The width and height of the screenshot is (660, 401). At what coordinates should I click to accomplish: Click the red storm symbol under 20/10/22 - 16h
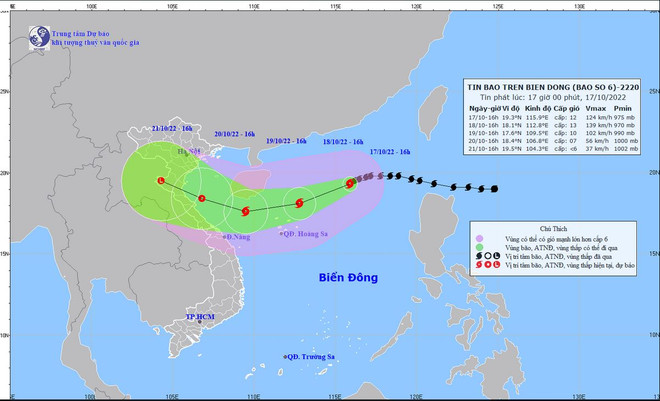(202, 199)
